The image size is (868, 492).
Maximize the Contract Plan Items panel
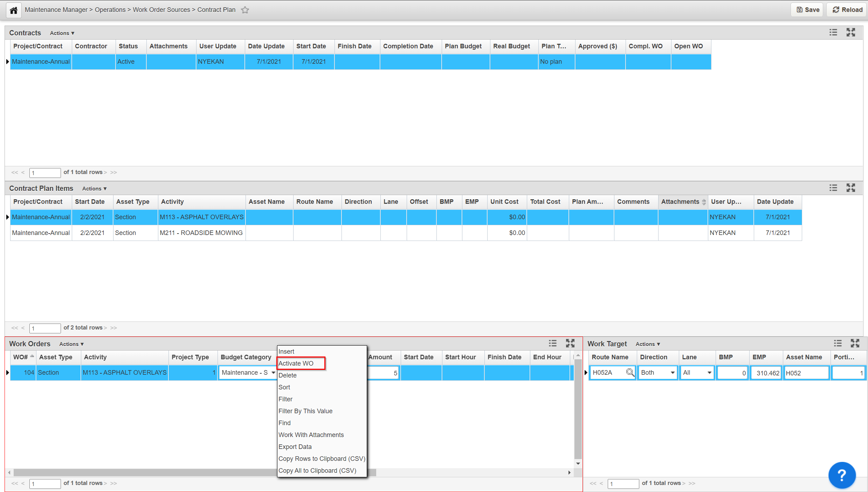(x=850, y=188)
